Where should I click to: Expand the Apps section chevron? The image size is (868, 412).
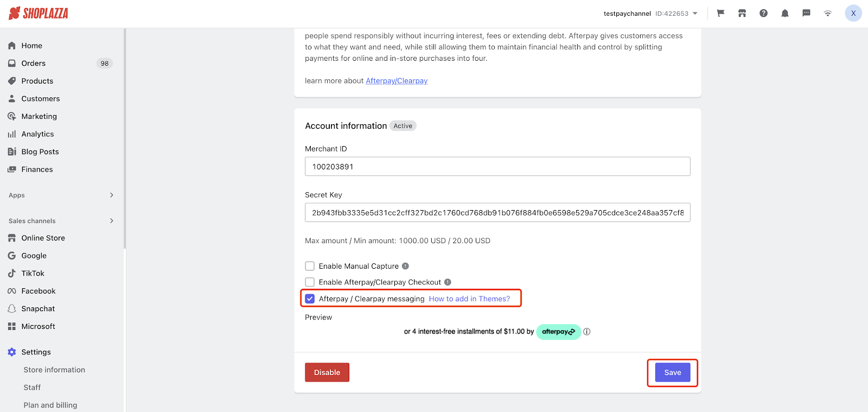pos(112,195)
